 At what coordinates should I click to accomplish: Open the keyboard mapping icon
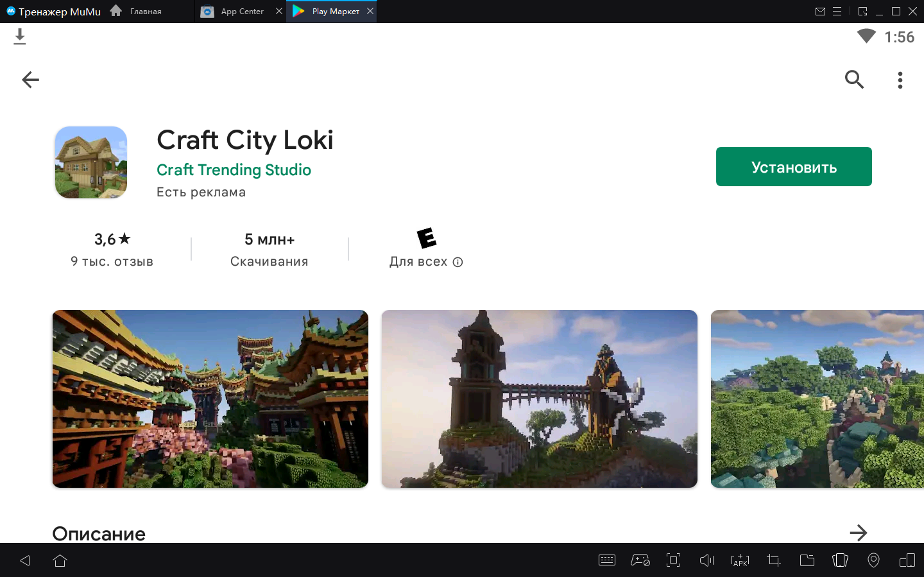point(606,560)
